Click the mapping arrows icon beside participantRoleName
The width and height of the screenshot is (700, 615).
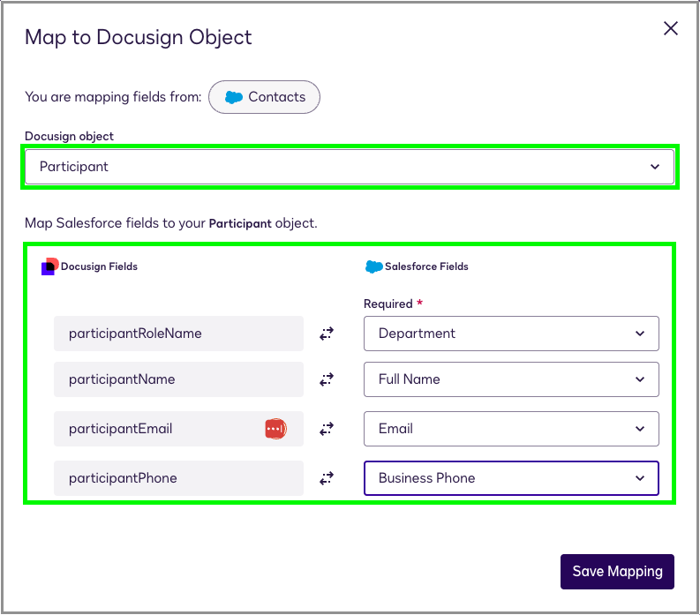(x=327, y=334)
